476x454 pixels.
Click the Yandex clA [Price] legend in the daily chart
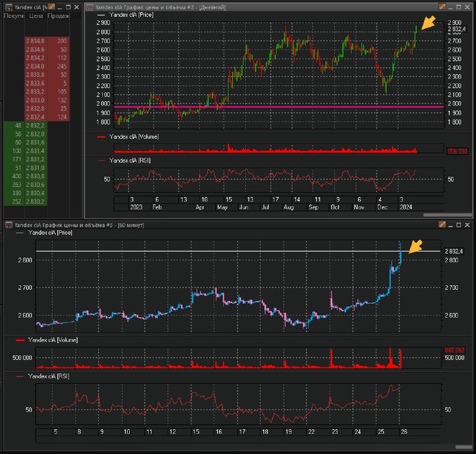(131, 14)
